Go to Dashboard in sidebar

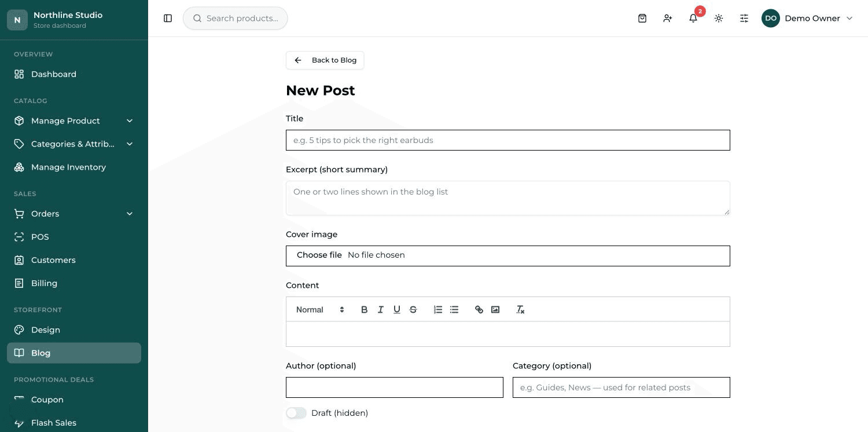coord(74,74)
